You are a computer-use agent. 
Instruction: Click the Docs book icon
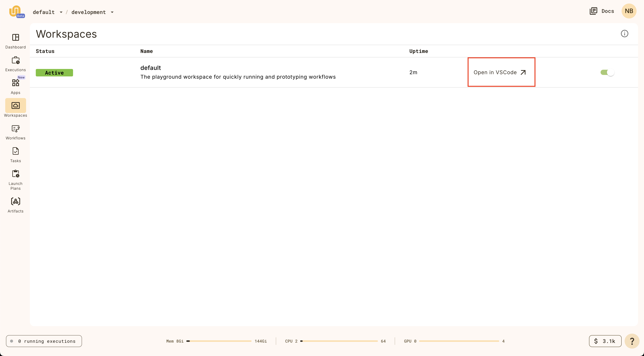[x=593, y=11]
